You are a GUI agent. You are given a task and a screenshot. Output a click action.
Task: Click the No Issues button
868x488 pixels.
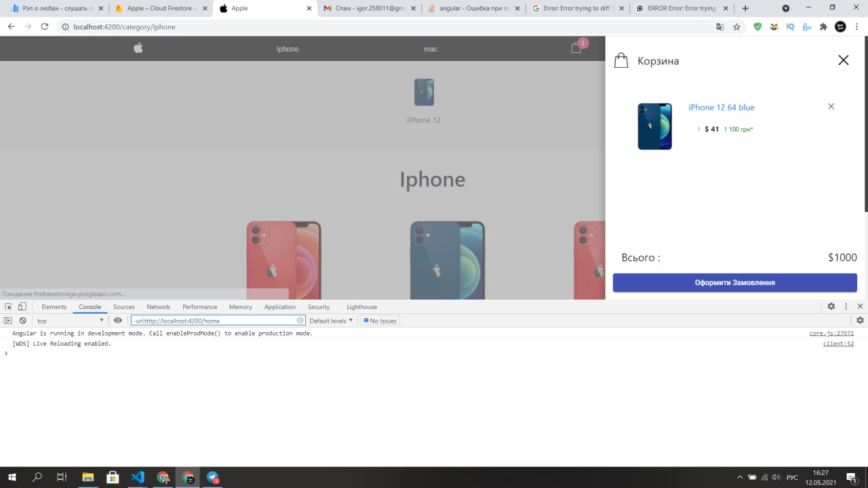(x=380, y=321)
